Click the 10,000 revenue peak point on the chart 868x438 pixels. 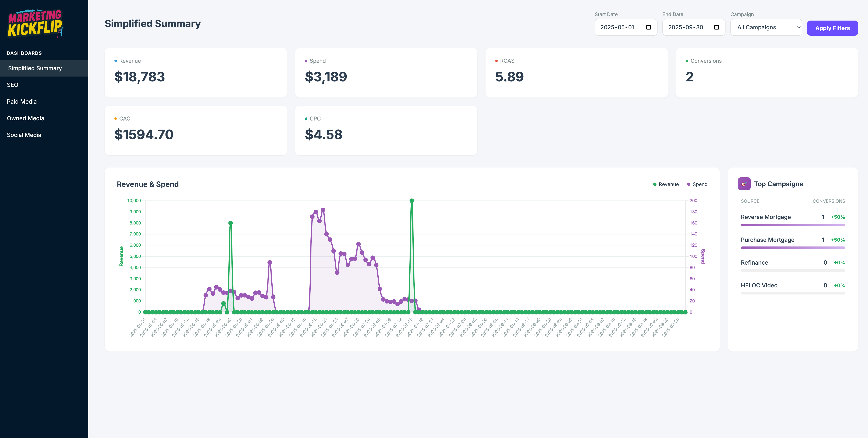pos(411,201)
